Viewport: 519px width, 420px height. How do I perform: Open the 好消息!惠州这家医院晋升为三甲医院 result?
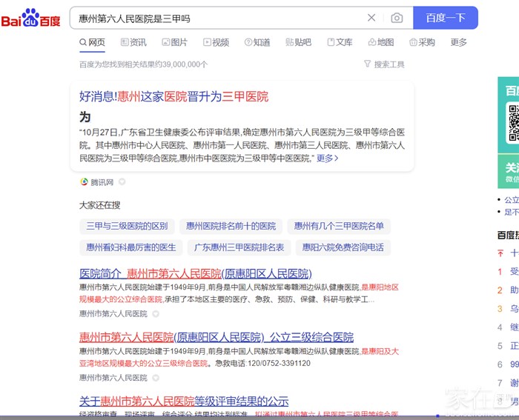click(x=173, y=96)
